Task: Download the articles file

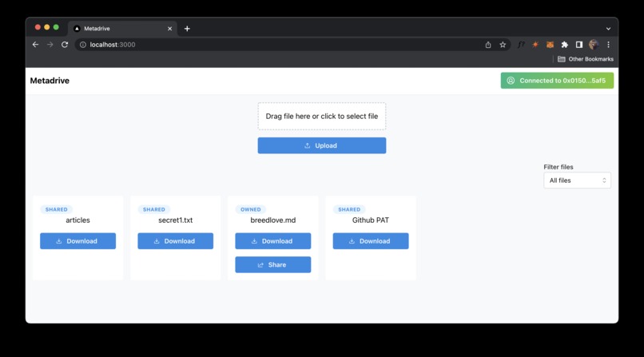Action: (x=78, y=241)
